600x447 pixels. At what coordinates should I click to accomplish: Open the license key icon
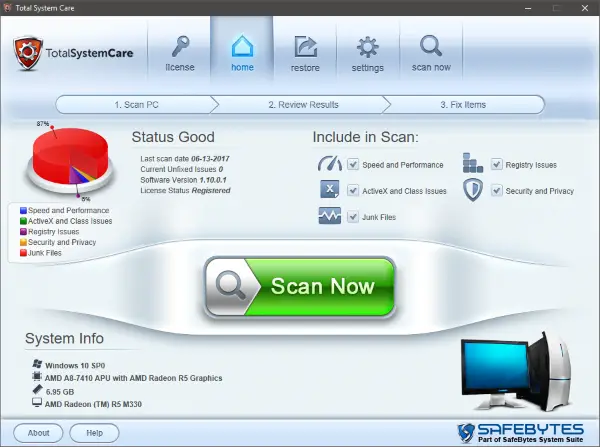click(180, 46)
